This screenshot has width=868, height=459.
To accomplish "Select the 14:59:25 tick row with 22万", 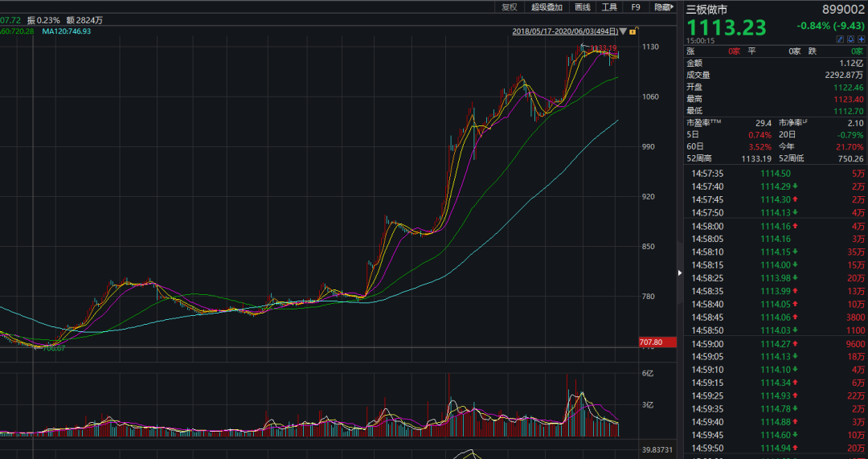I will click(776, 395).
